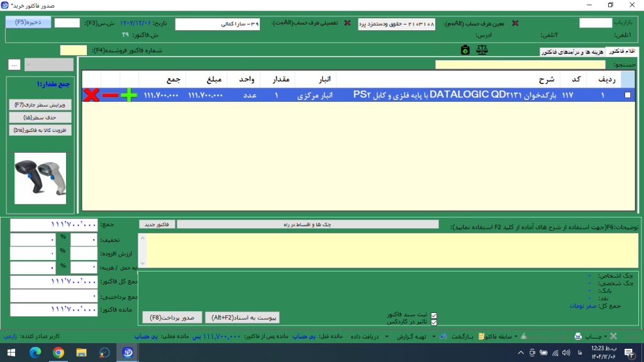
Task: Click the printer icon for چاپ
Action: coord(578,337)
